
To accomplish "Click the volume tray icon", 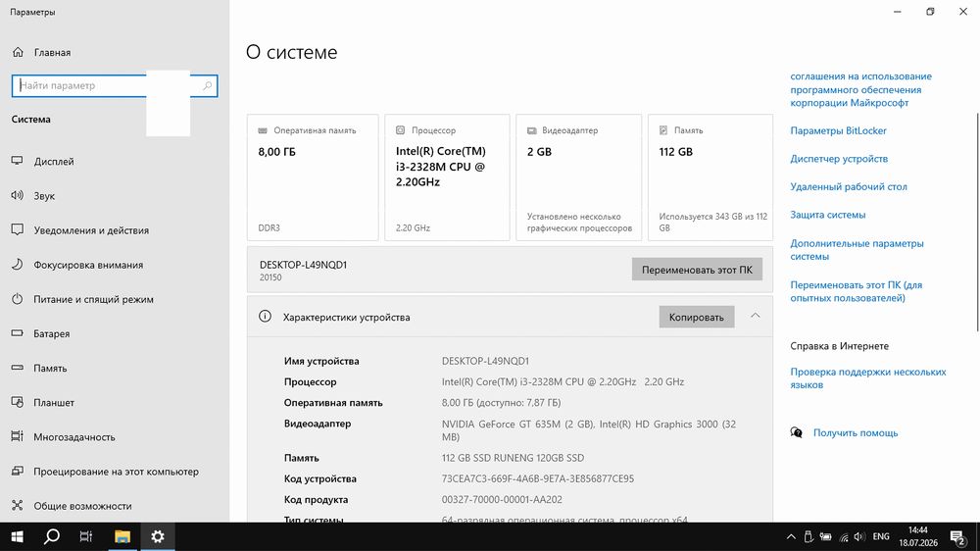I will [x=860, y=536].
